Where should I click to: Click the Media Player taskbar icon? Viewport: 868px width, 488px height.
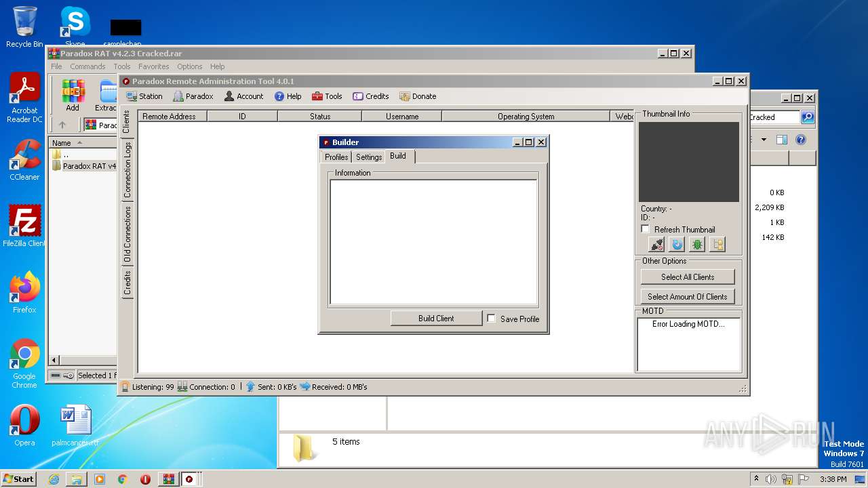pos(100,479)
